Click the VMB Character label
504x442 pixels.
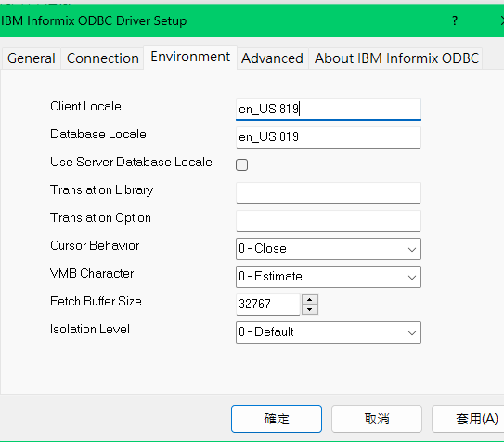pyautogui.click(x=92, y=273)
